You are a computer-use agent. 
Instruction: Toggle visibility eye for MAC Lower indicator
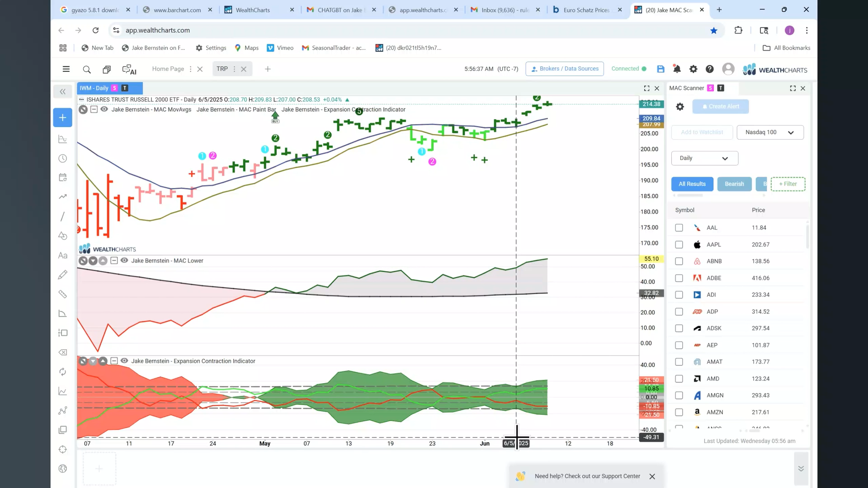[124, 261]
